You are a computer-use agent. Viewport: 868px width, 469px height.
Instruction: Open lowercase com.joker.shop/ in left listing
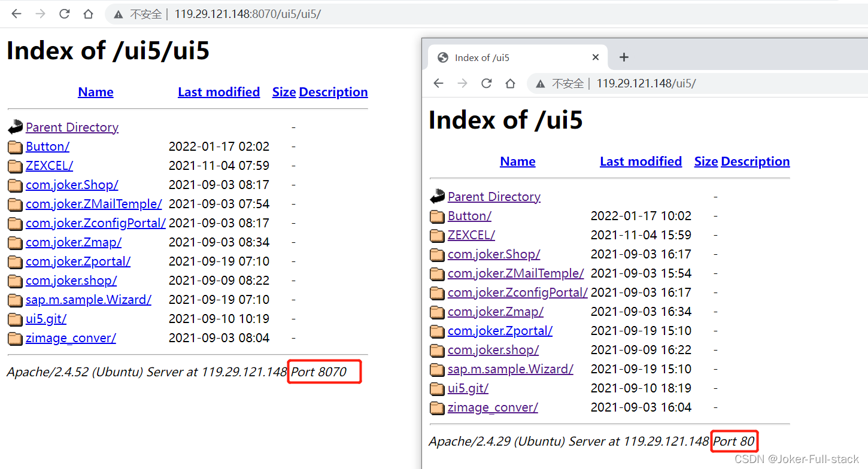click(71, 281)
